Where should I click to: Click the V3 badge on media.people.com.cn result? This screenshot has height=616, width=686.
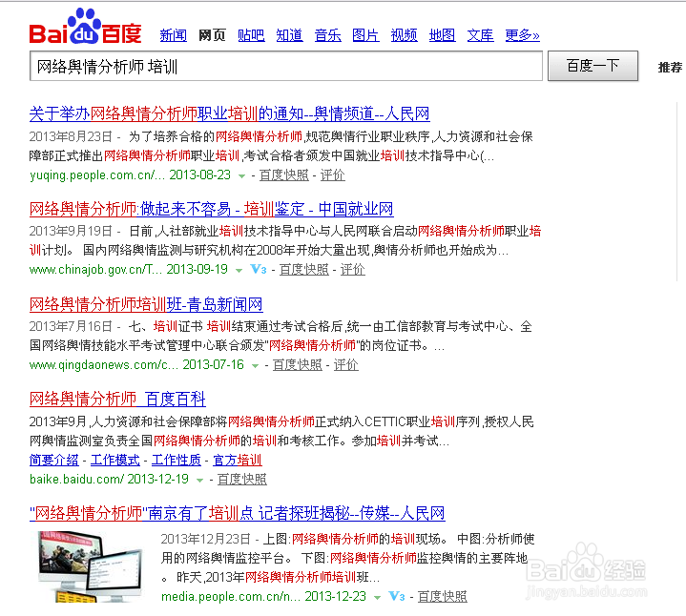pyautogui.click(x=396, y=596)
